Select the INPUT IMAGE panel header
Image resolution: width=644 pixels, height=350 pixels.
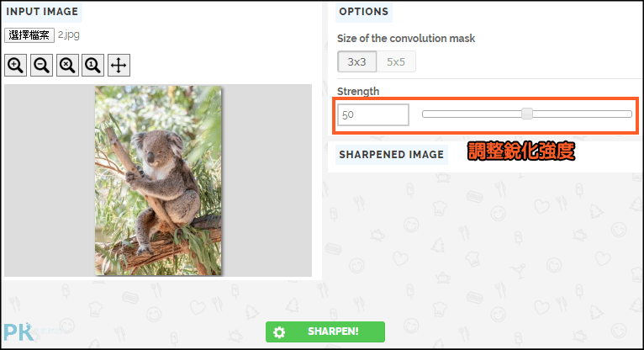[x=42, y=12]
